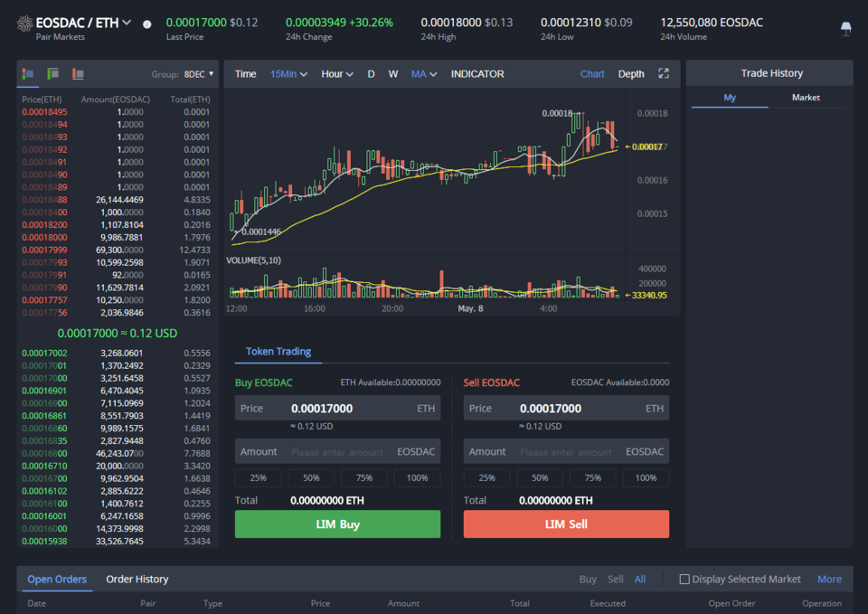Select buy order at price 0.00017002

(x=117, y=353)
